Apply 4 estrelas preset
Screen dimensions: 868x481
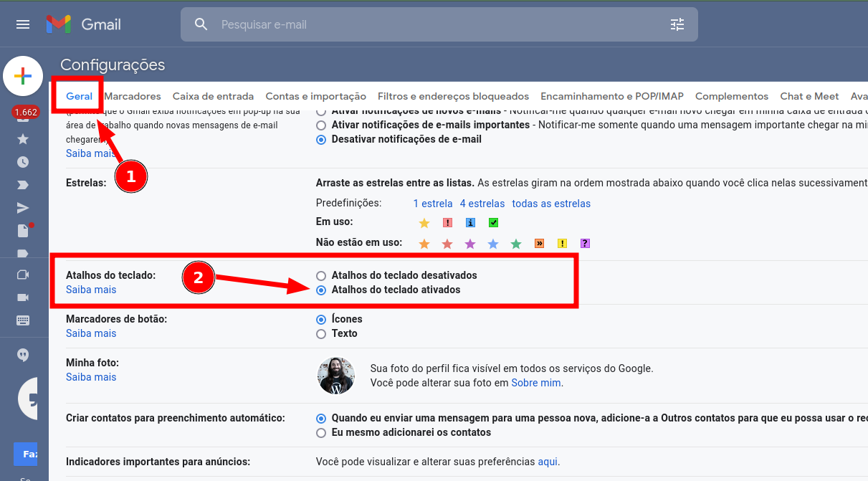coord(482,204)
